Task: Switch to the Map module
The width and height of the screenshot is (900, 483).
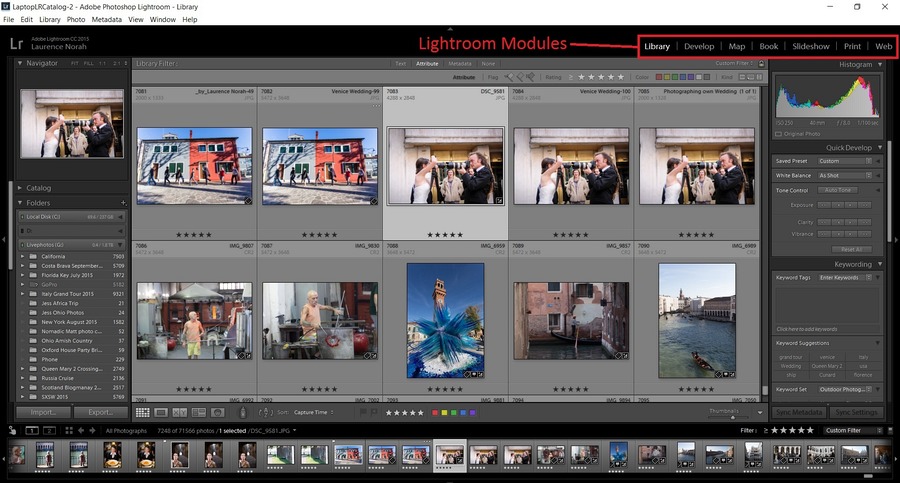Action: coord(736,47)
